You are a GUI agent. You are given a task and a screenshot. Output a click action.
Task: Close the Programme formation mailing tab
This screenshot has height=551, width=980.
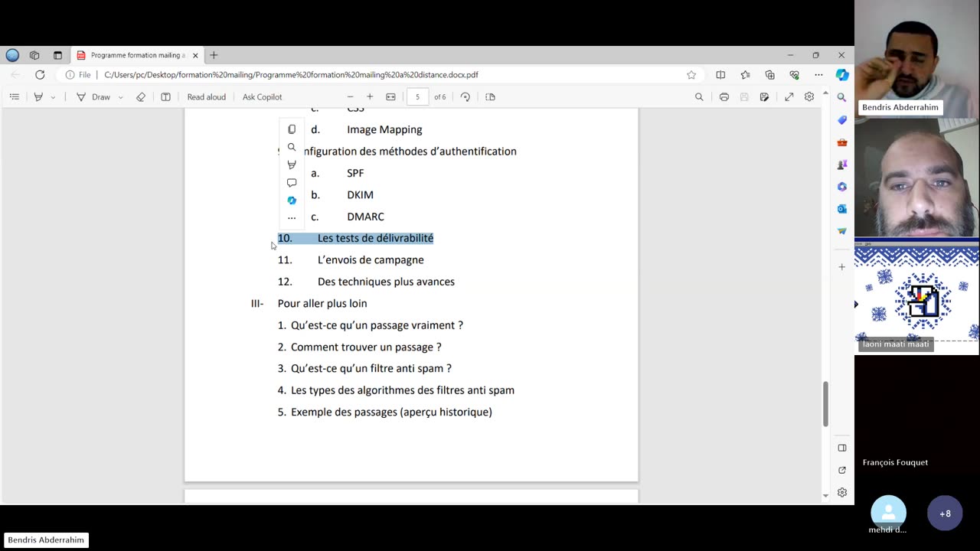point(195,55)
